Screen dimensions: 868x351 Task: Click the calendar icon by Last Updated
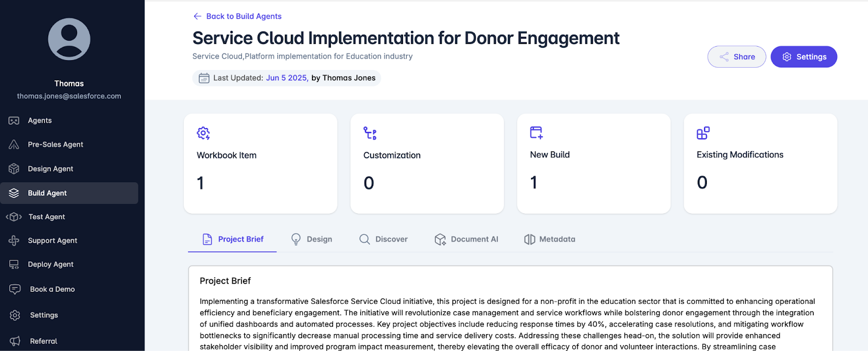pos(204,78)
